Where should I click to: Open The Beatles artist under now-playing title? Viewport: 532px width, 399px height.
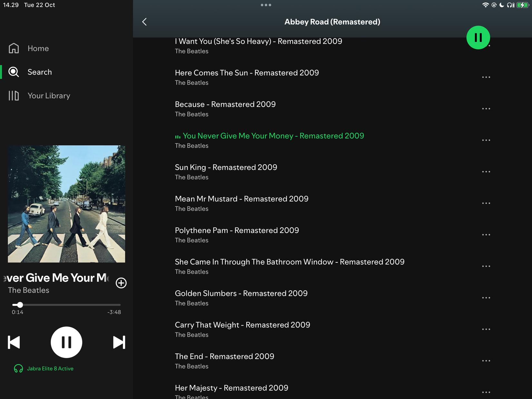[29, 290]
